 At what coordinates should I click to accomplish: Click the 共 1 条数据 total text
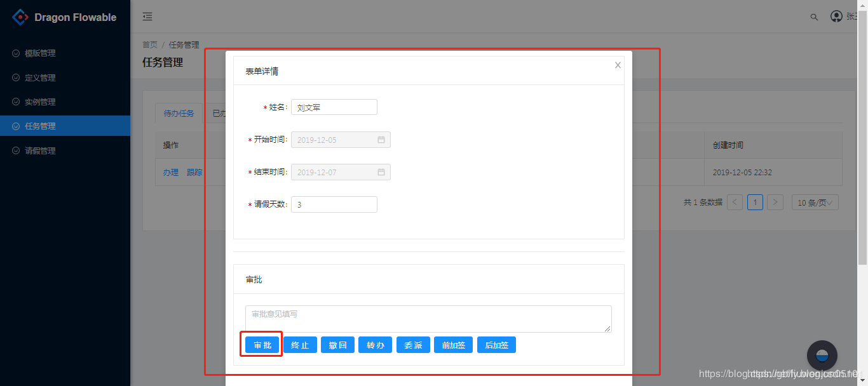tap(703, 203)
